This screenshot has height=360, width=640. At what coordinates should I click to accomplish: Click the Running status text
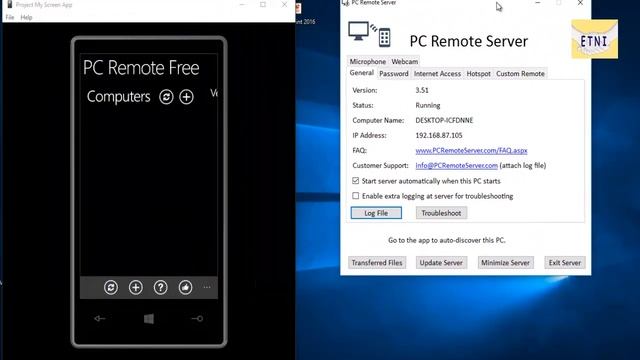(x=428, y=105)
